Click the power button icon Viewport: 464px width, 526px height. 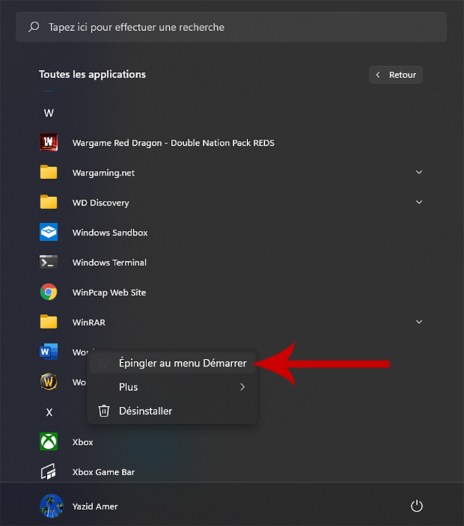tap(417, 506)
